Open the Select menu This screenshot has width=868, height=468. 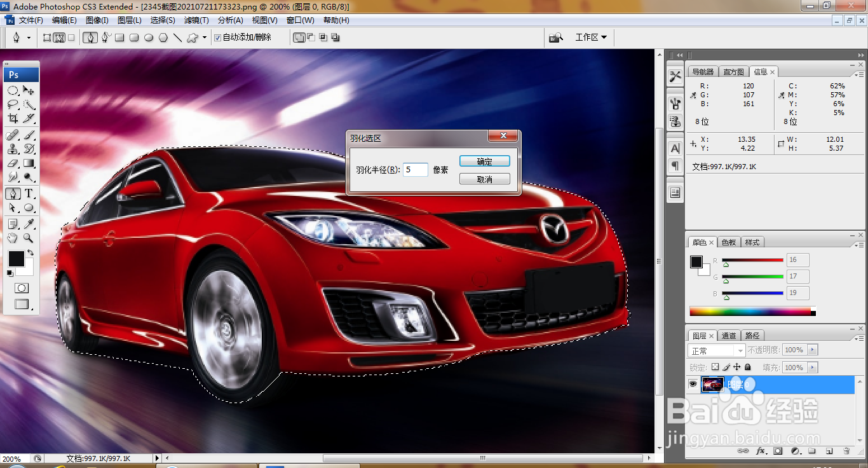point(162,20)
